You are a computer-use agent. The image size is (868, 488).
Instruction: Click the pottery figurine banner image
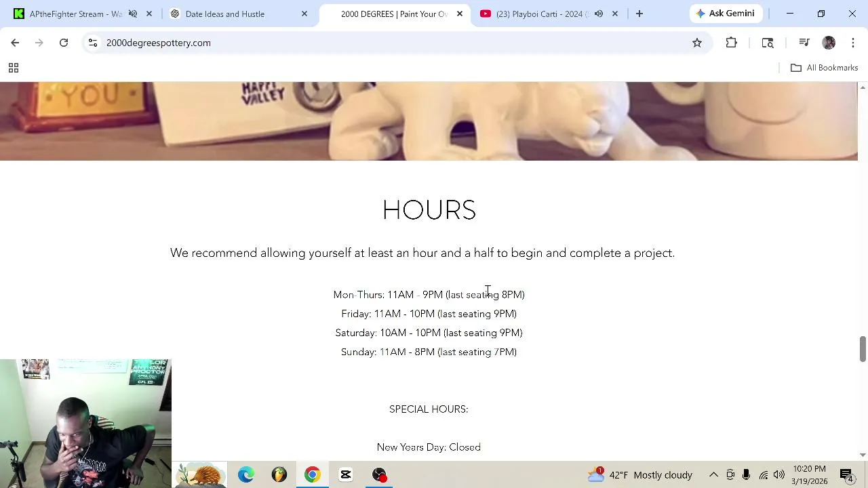pyautogui.click(x=429, y=121)
